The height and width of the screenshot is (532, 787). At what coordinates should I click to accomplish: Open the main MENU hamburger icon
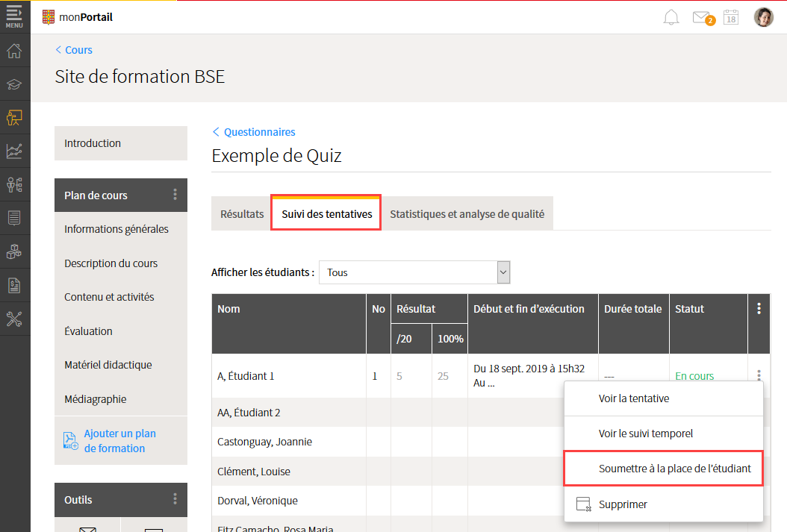pos(14,16)
